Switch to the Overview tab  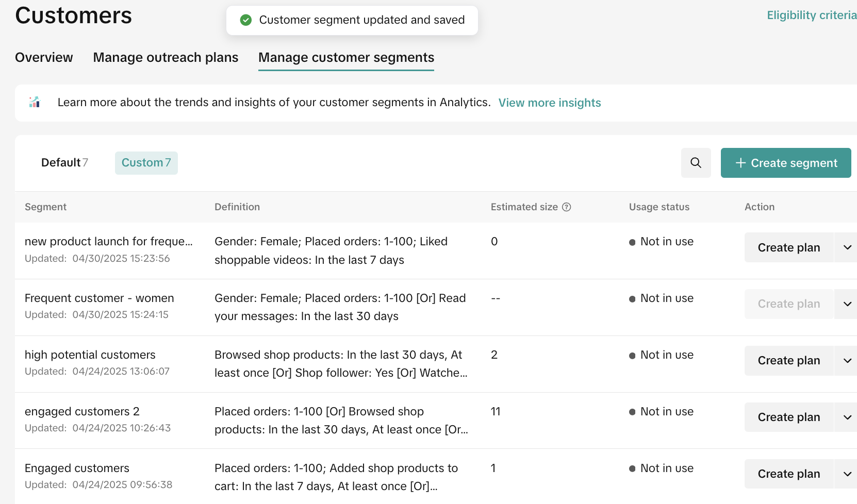(x=44, y=57)
